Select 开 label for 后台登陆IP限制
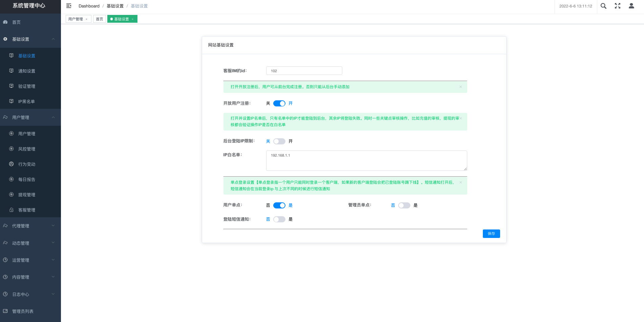Screen dimensions: 644x322 pyautogui.click(x=291, y=141)
